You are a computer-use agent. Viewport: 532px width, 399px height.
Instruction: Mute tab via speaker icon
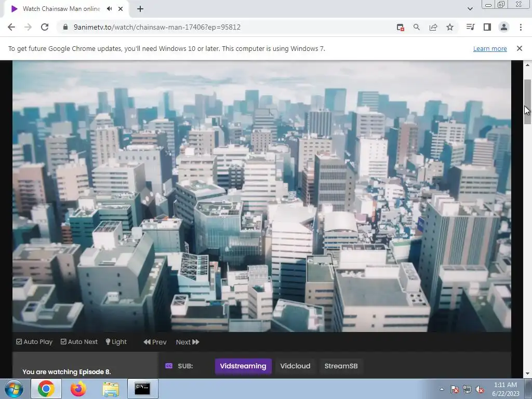109,9
